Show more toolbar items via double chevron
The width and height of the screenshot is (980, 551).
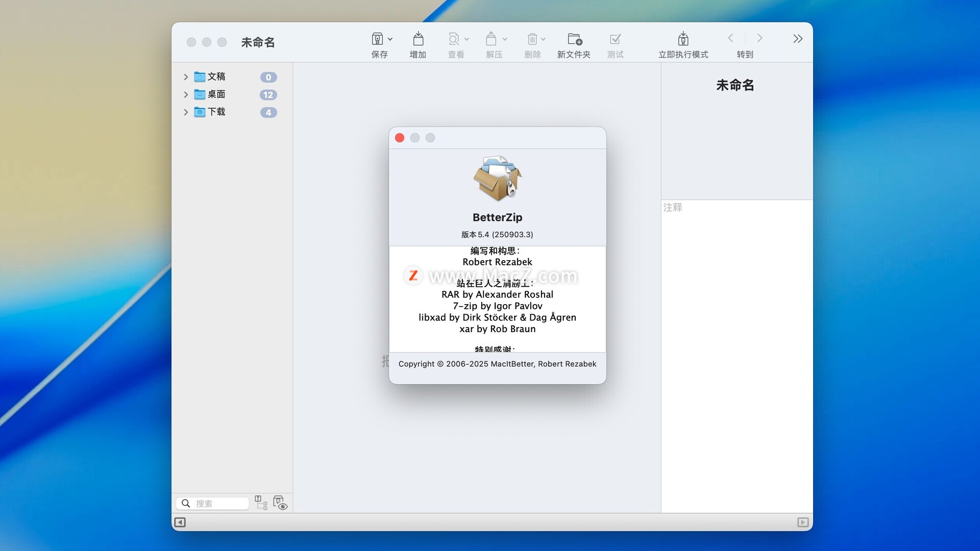pyautogui.click(x=798, y=39)
